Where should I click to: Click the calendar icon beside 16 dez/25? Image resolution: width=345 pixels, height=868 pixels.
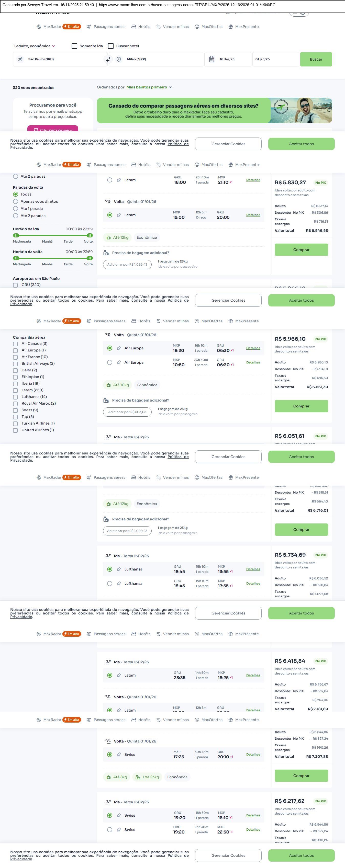(212, 59)
